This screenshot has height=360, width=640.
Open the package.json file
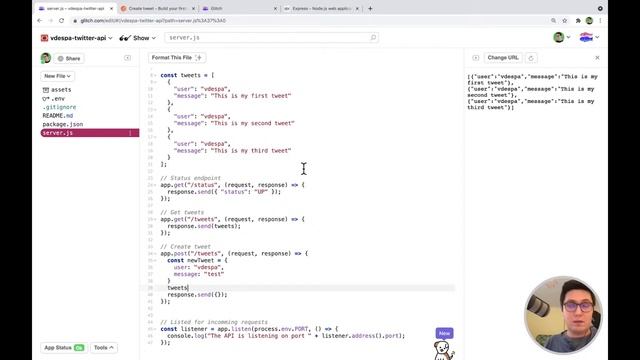click(63, 124)
